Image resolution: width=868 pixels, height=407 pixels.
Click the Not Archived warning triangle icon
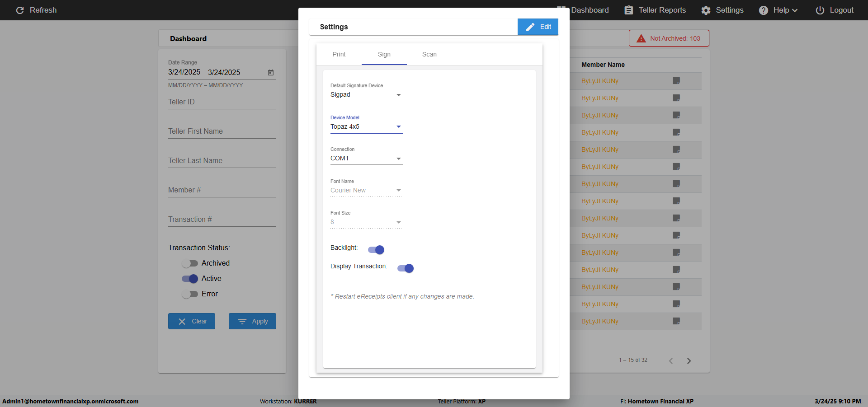[x=641, y=38]
